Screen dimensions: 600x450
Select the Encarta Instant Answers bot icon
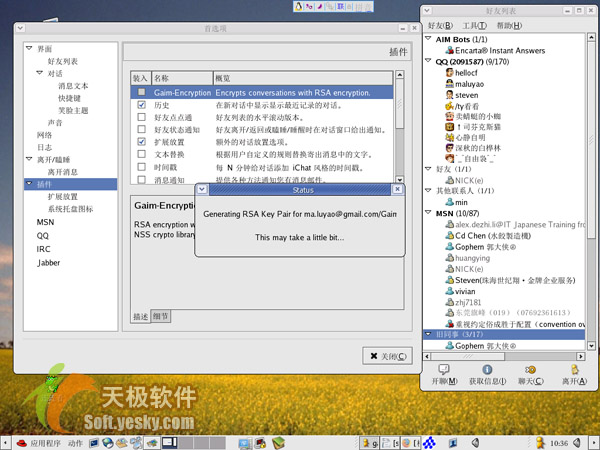tap(446, 48)
